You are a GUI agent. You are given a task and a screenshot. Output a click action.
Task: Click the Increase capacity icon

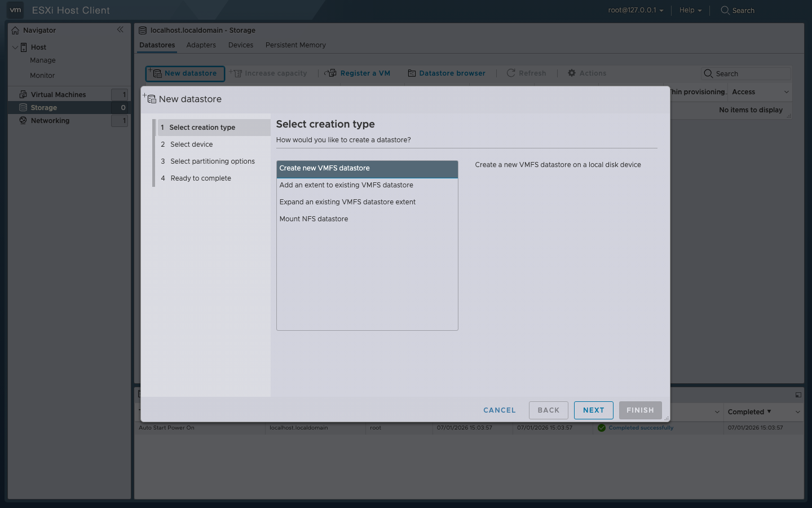pyautogui.click(x=236, y=73)
